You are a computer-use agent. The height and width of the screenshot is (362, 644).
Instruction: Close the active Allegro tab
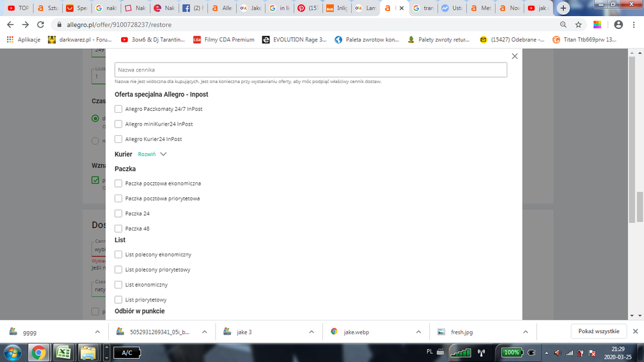[x=402, y=8]
